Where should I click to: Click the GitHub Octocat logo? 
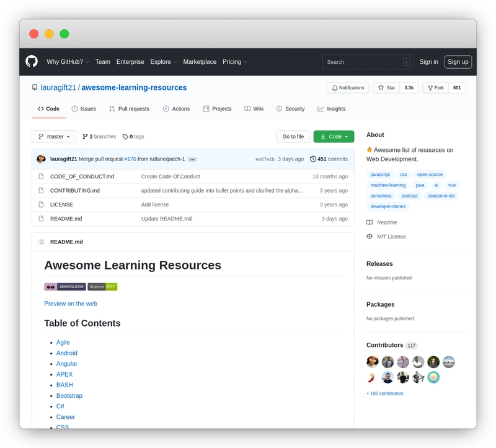click(32, 61)
